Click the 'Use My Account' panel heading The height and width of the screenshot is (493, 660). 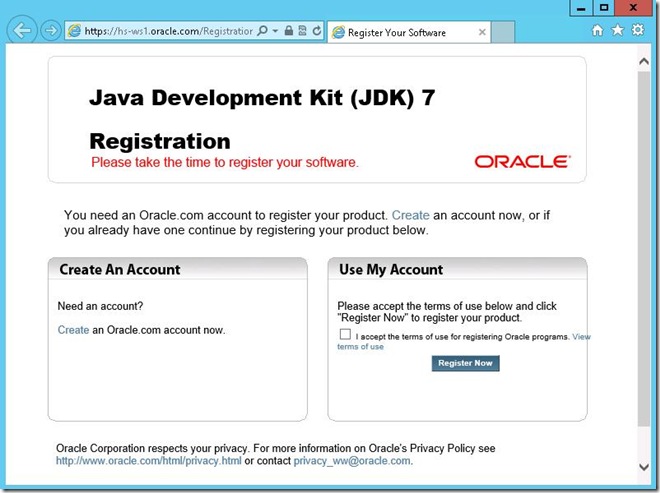[x=391, y=269]
